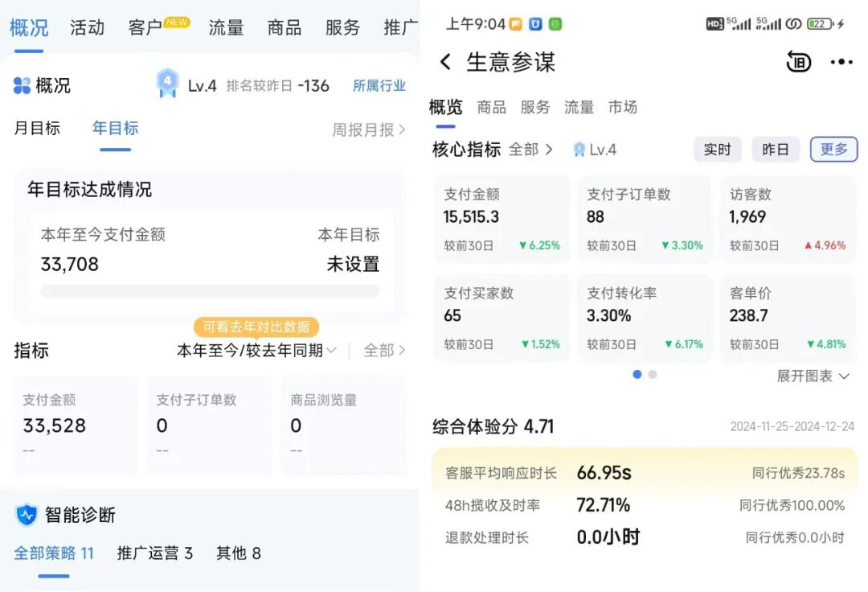Tap the Lv.4 badge medal icon

(x=167, y=83)
